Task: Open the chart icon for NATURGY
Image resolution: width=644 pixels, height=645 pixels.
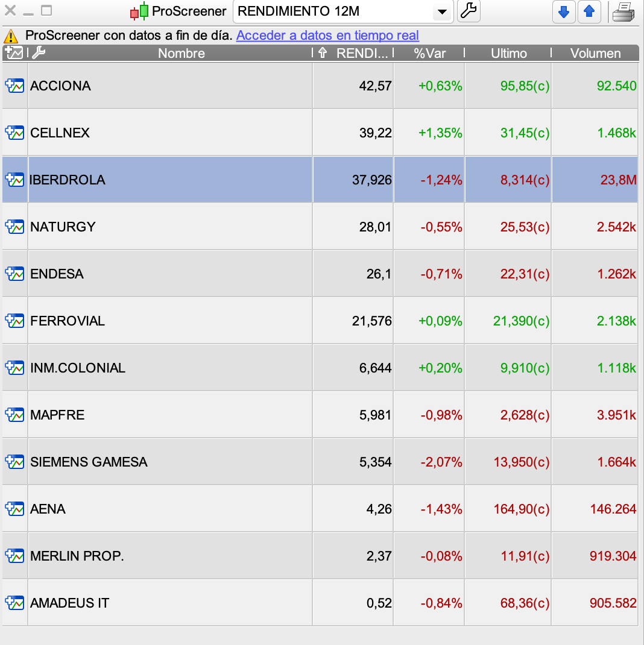Action: [x=14, y=227]
